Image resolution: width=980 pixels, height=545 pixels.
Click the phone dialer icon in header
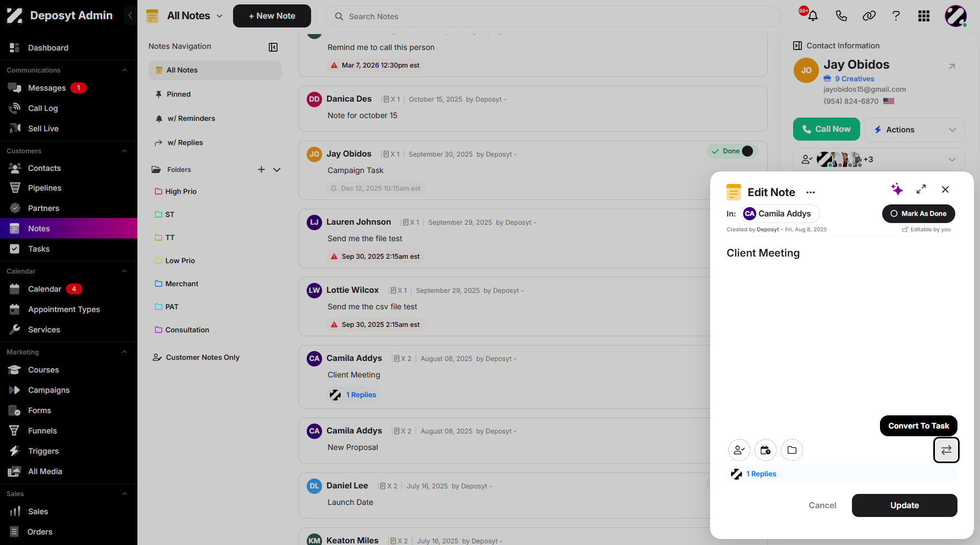(841, 16)
